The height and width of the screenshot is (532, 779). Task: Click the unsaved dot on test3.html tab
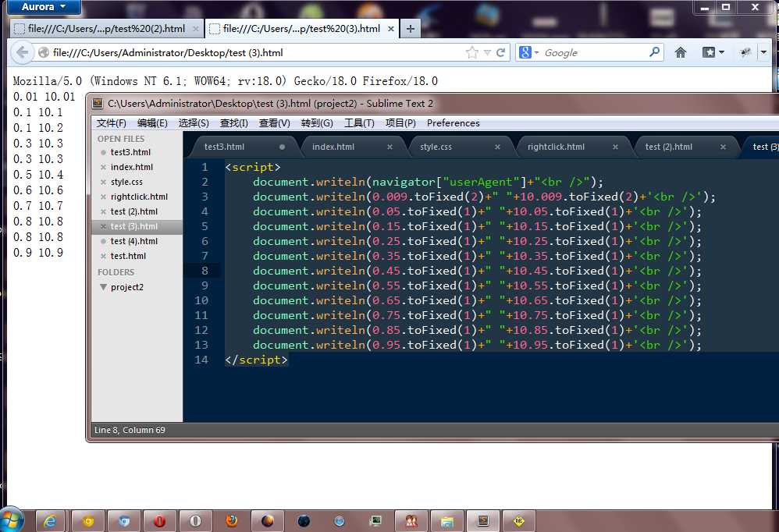[x=283, y=147]
